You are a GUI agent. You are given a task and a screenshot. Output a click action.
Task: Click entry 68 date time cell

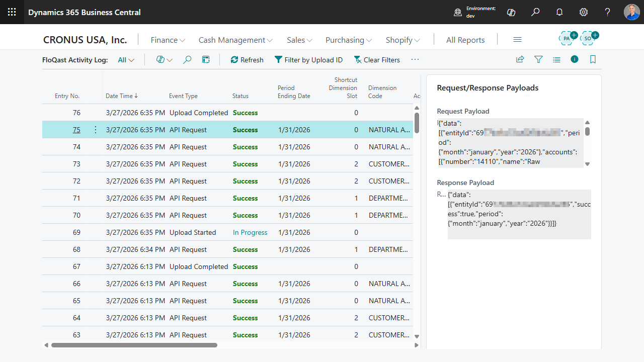click(x=135, y=249)
